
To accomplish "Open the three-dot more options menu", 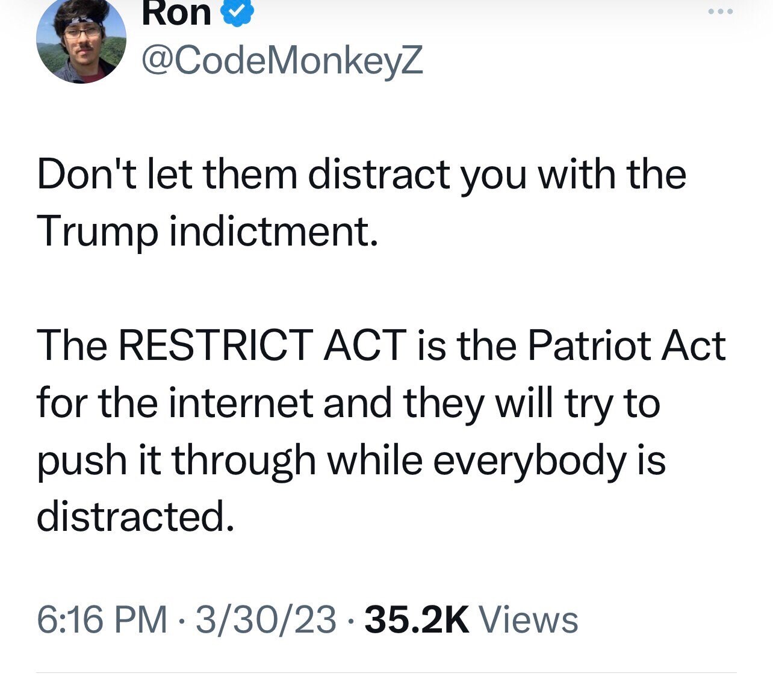I will point(720,12).
